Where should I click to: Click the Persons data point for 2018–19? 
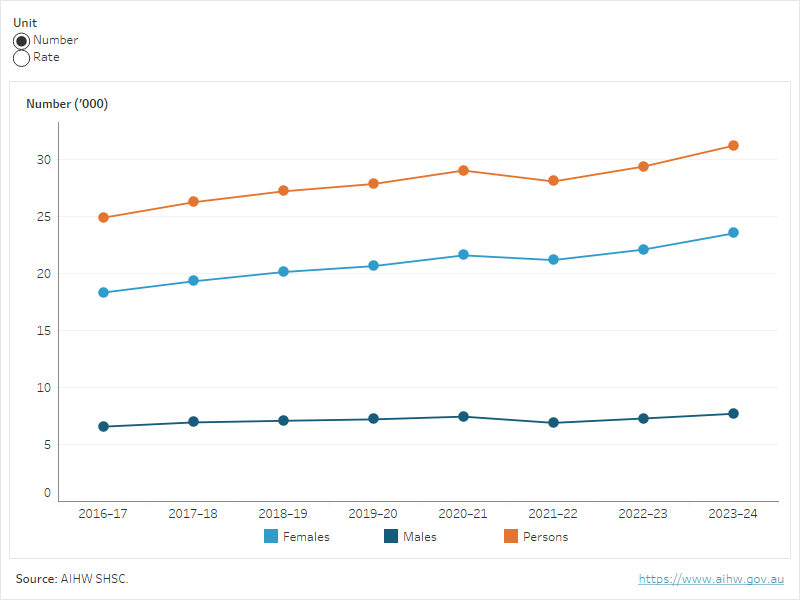283,191
